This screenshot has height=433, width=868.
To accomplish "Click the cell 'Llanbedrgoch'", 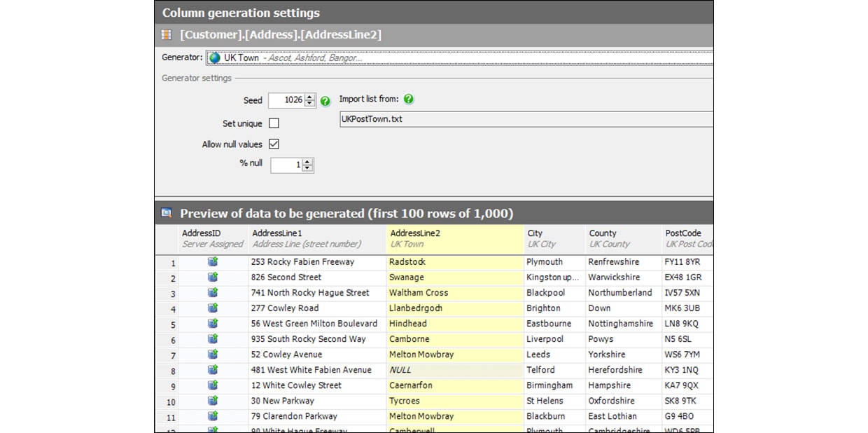I will tap(455, 308).
